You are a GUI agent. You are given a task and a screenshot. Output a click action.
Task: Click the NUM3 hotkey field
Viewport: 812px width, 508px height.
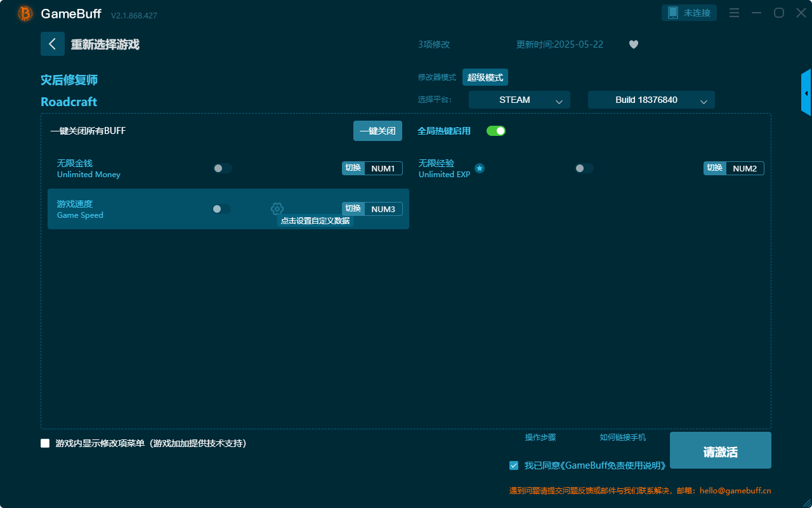coord(383,209)
